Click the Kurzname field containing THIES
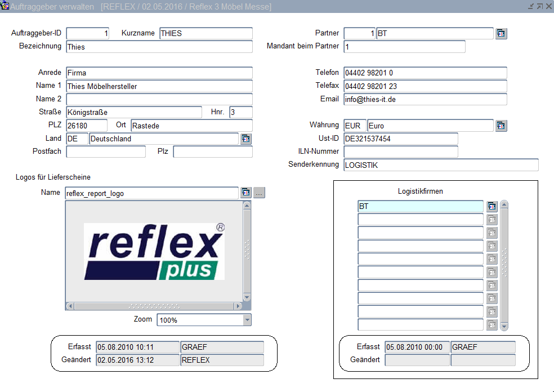Screen dimensions: 554x392 (x=205, y=34)
